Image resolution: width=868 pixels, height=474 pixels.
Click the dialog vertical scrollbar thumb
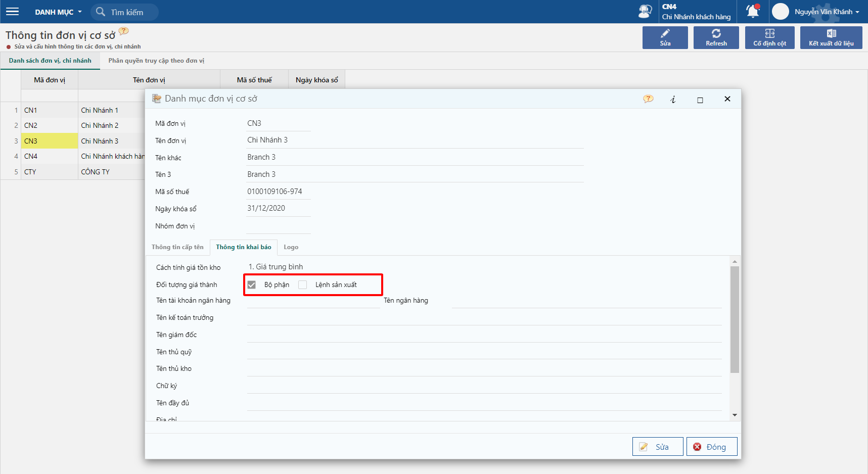[735, 319]
